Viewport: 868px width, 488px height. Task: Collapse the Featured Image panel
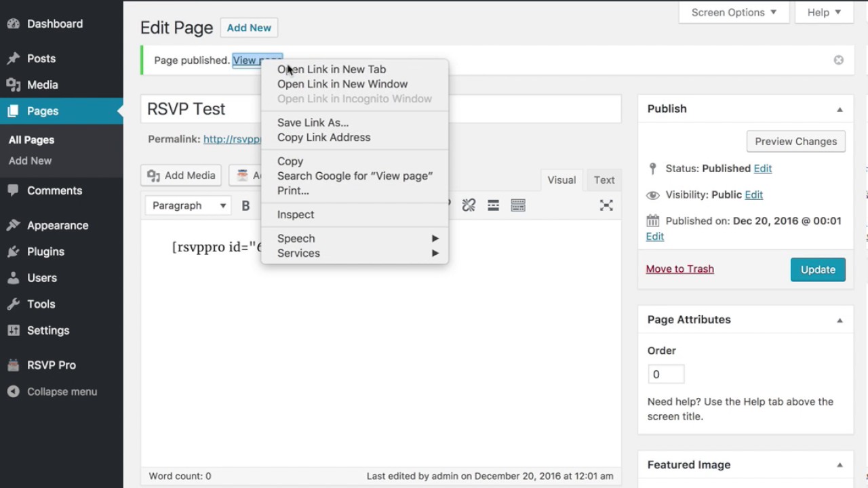840,465
